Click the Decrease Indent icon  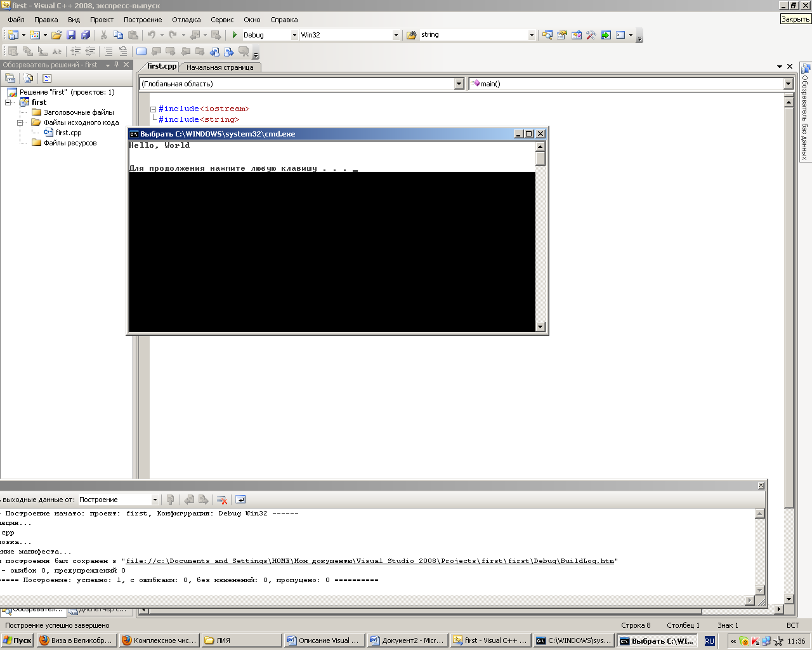click(75, 51)
